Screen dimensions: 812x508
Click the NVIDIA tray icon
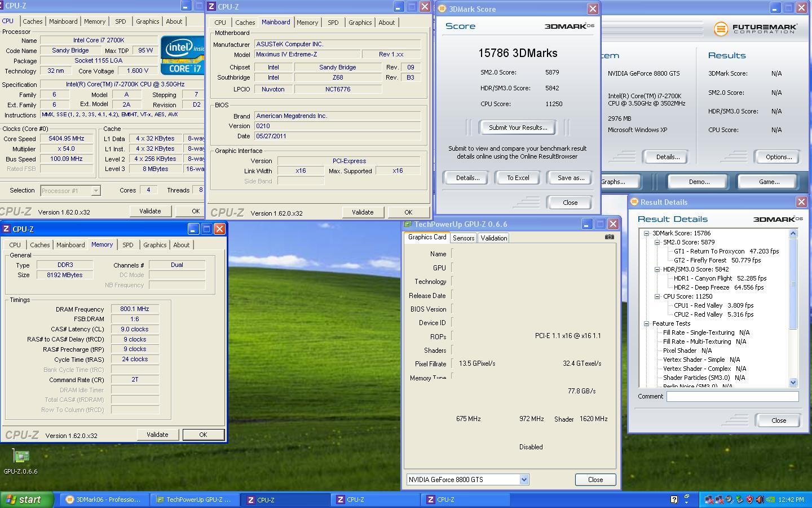pos(770,500)
